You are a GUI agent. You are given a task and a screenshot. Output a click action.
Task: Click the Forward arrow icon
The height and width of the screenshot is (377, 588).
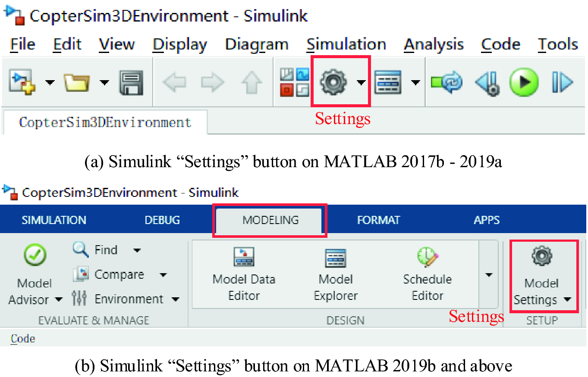[x=212, y=82]
